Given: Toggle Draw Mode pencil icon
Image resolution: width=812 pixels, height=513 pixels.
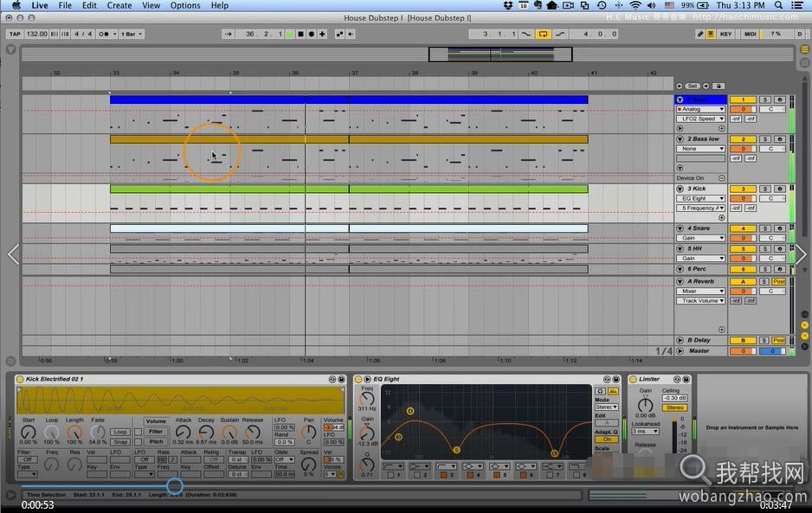Looking at the screenshot, I should click(700, 34).
